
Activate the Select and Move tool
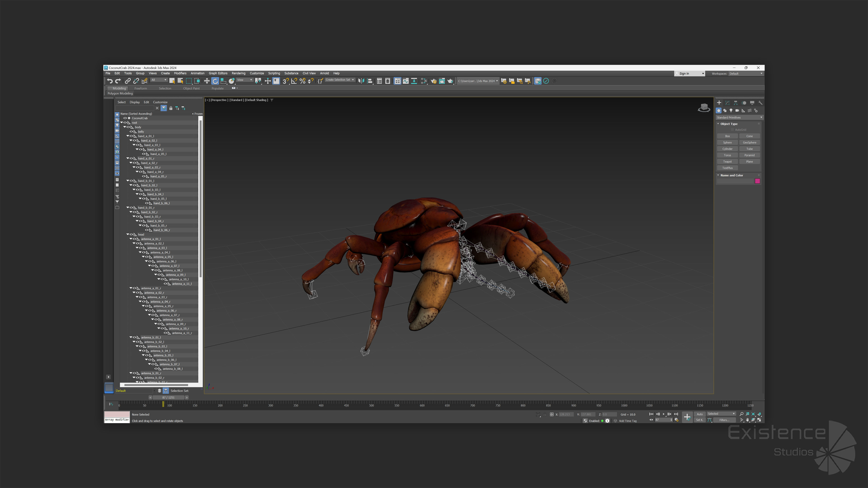click(x=207, y=81)
